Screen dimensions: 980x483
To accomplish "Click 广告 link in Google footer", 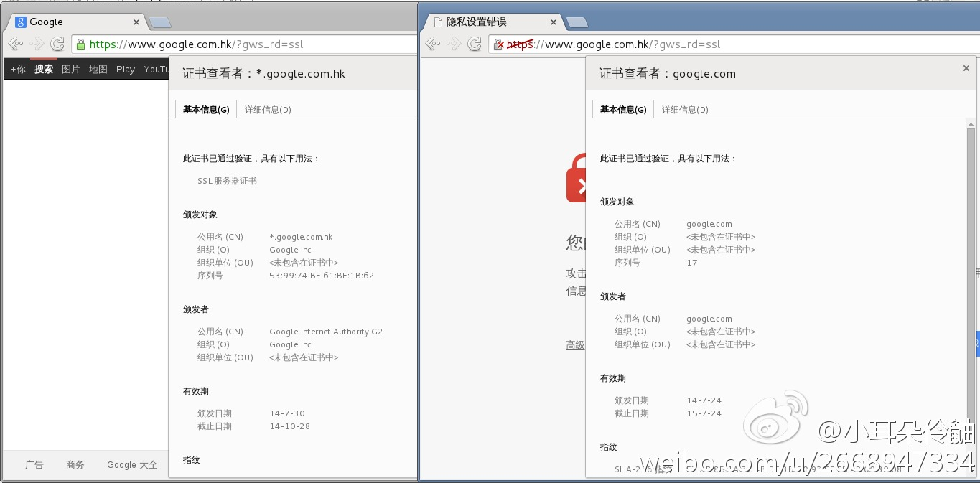I will click(34, 465).
